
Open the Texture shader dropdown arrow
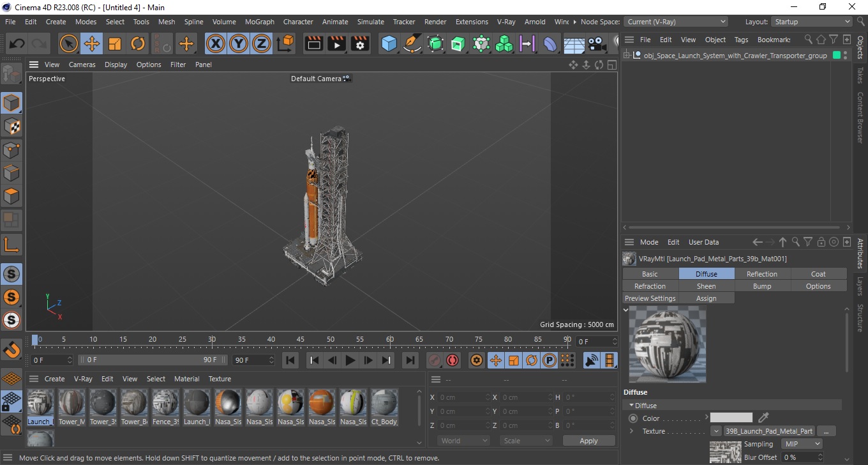[717, 431]
